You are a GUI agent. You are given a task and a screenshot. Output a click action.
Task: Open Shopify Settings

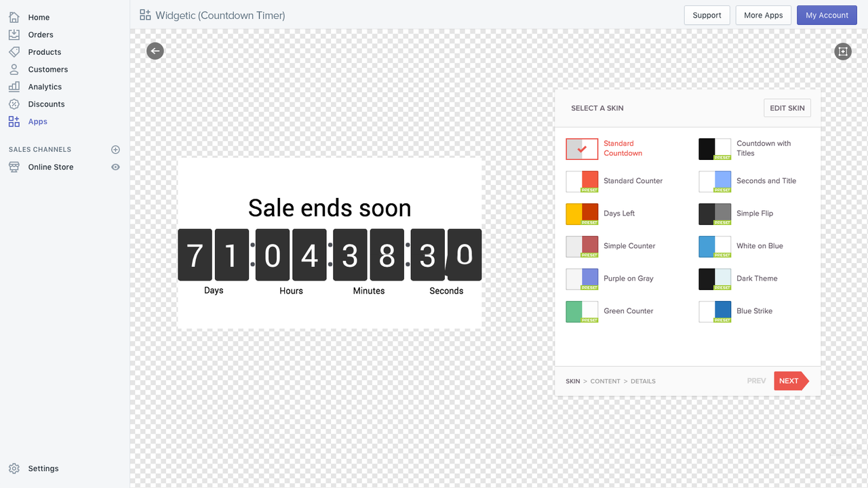point(43,468)
